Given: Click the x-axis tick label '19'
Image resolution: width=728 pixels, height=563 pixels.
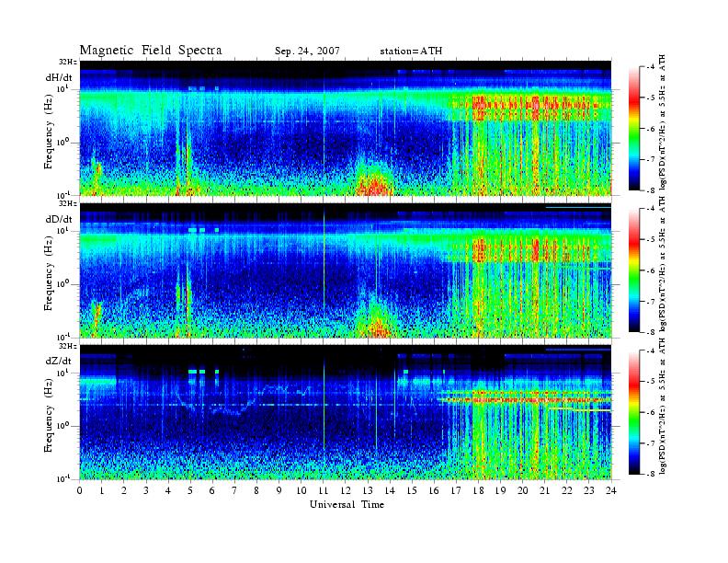Looking at the screenshot, I should (500, 490).
